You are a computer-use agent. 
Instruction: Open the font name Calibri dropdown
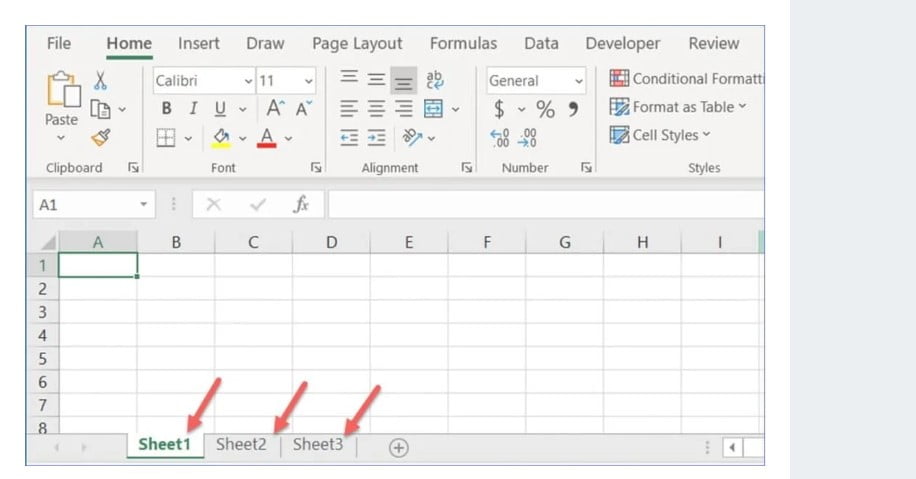click(248, 81)
